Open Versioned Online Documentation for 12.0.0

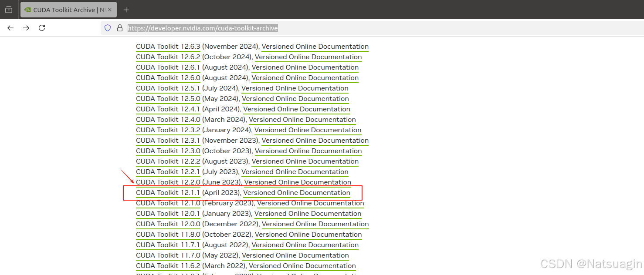click(x=315, y=224)
